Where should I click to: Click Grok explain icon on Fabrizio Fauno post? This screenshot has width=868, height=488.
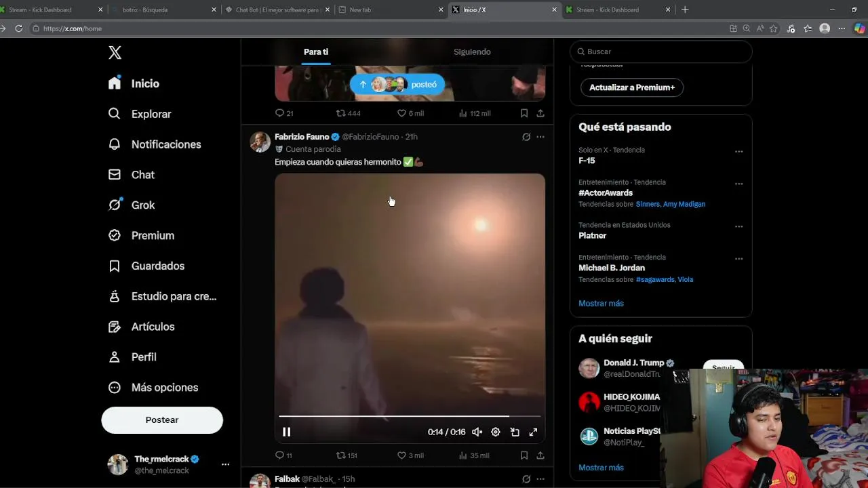pyautogui.click(x=526, y=137)
